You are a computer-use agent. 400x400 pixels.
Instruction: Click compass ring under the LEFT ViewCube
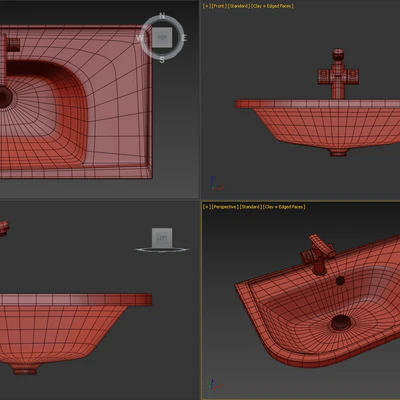click(x=162, y=250)
